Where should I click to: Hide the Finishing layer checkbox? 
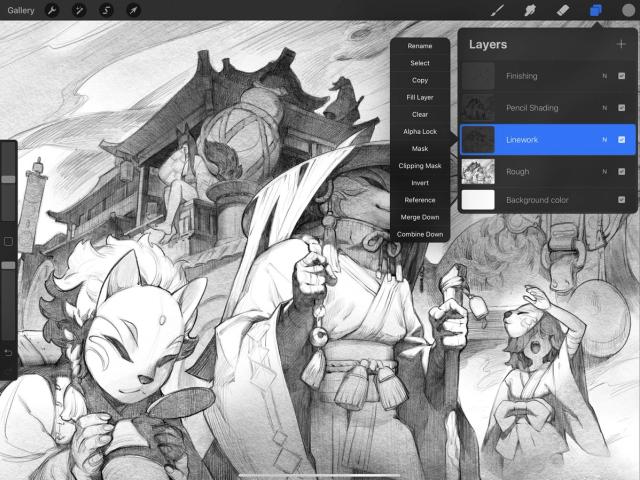(x=621, y=76)
